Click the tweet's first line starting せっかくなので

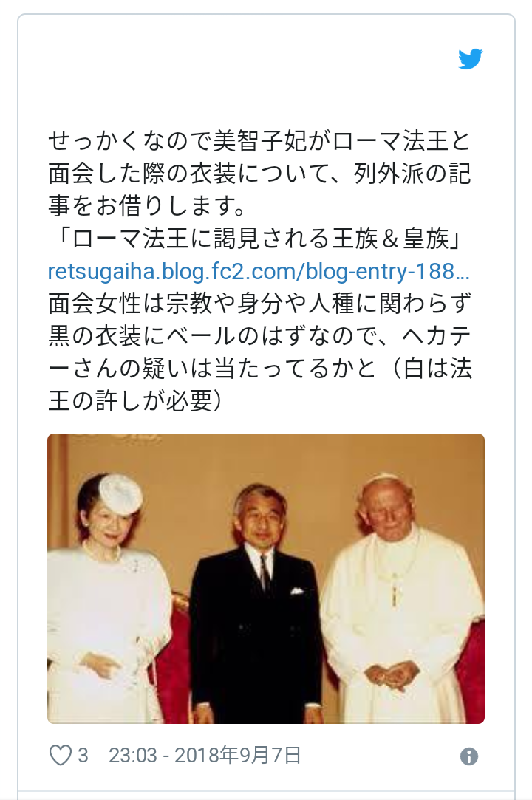(x=259, y=141)
